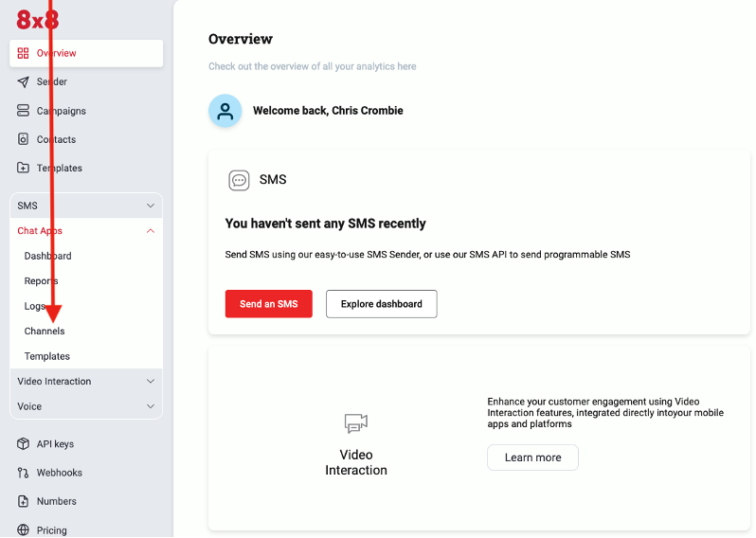The height and width of the screenshot is (538, 756).
Task: Expand the Voice section chevron
Action: pyautogui.click(x=151, y=406)
